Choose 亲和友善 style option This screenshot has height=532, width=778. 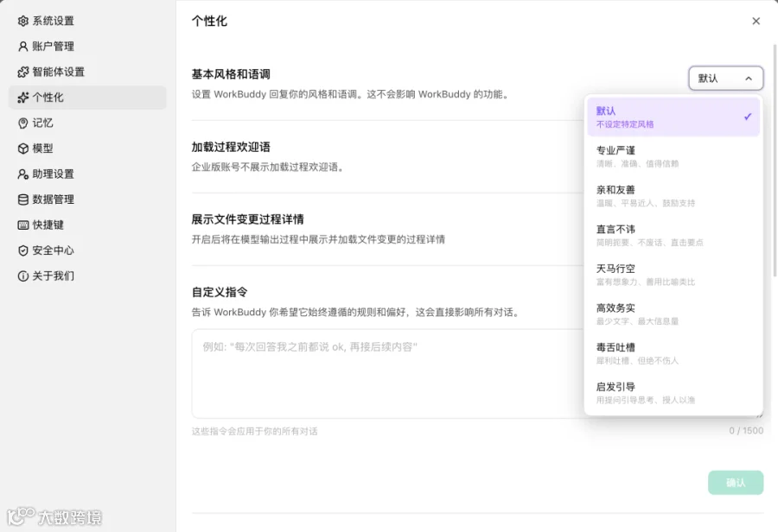coord(673,196)
